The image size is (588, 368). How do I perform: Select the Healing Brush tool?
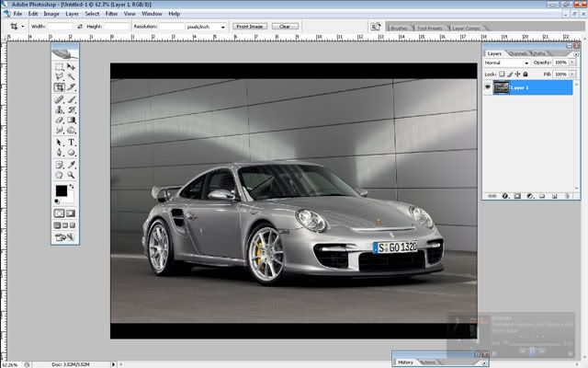click(59, 99)
